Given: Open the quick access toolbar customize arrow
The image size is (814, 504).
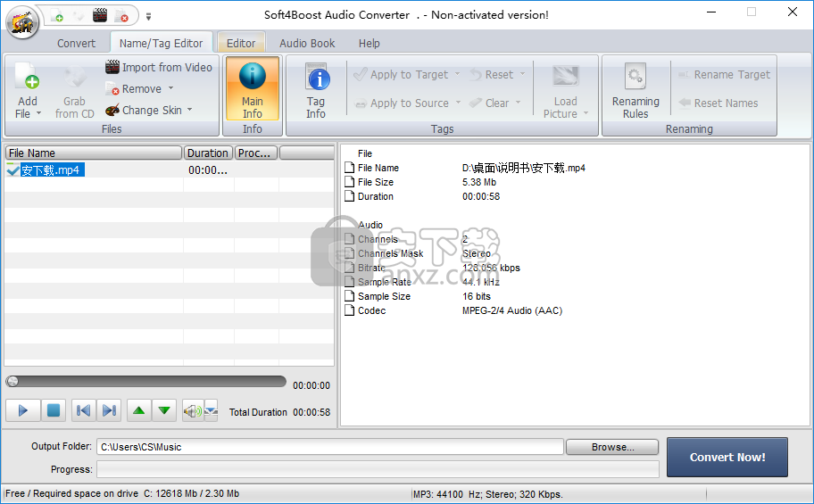Looking at the screenshot, I should click(x=148, y=17).
